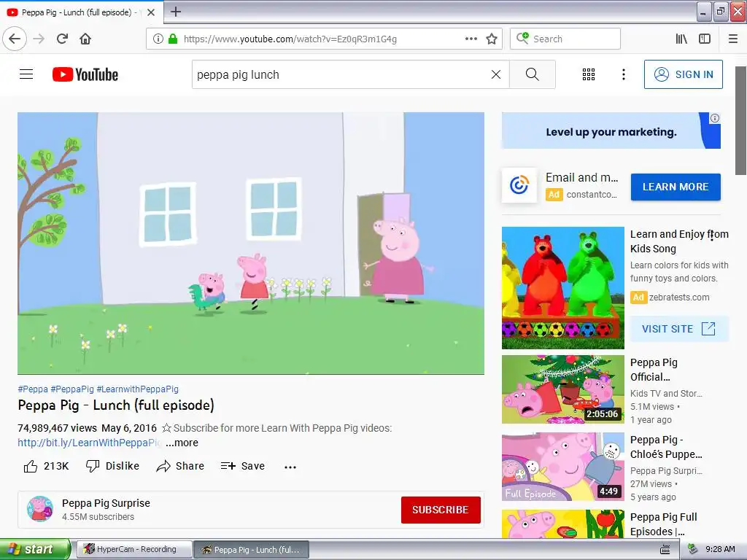747x560 pixels.
Task: Go to YouTube home via logo
Action: 85,74
